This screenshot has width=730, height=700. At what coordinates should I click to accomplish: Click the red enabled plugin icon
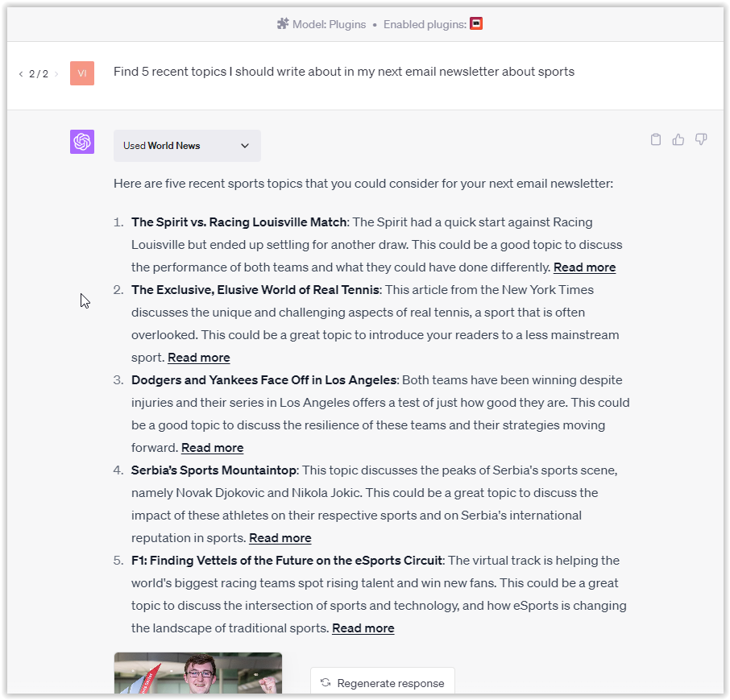tap(476, 24)
